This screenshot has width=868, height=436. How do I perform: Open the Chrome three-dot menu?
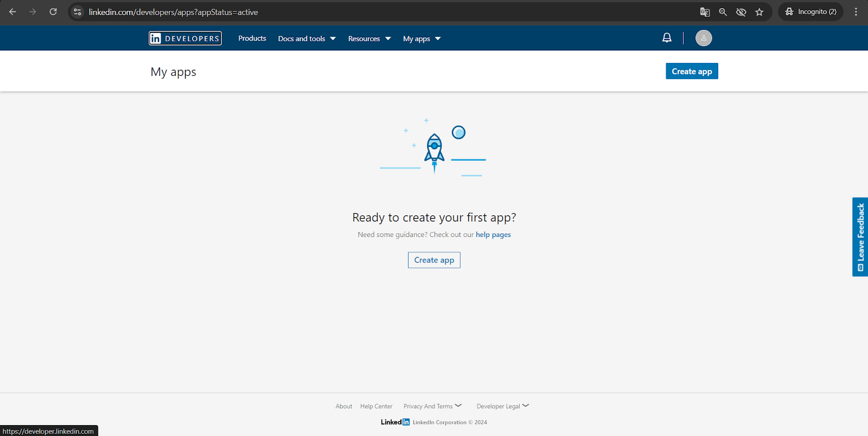pos(856,12)
